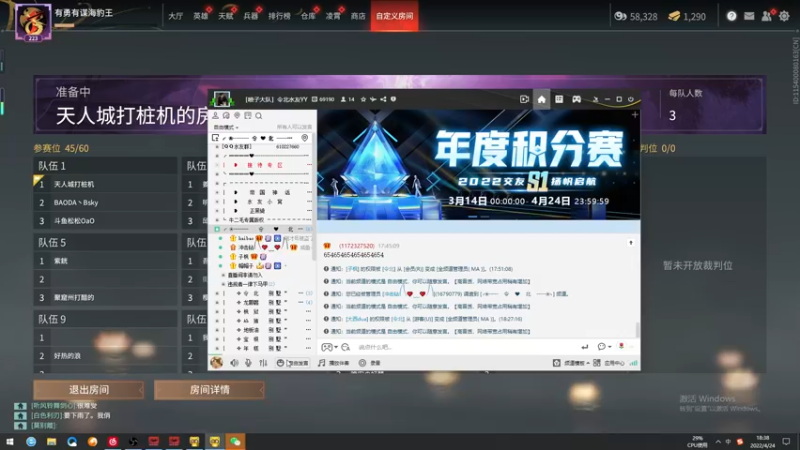Open the 排行榜 leaderboard tab
This screenshot has width=800, height=450.
[x=279, y=16]
